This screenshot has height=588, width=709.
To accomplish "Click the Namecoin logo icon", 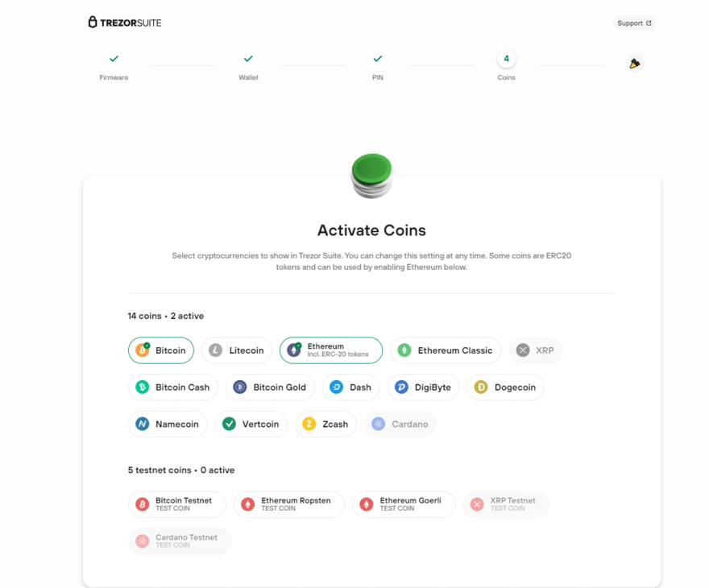I will [x=143, y=424].
